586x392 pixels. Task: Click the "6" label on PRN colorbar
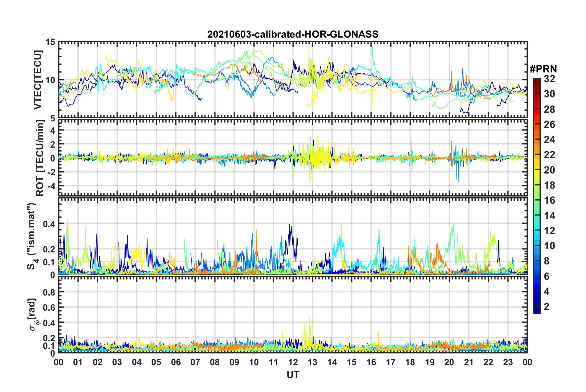click(x=547, y=276)
